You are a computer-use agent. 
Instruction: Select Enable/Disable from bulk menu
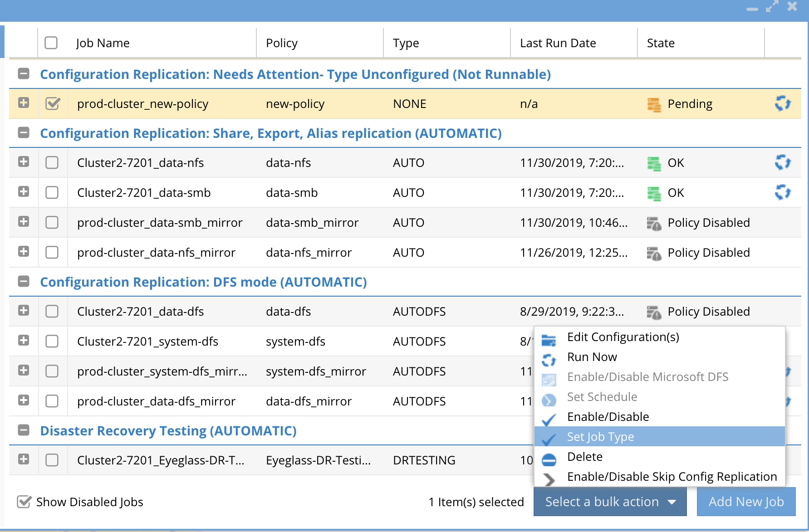pos(659,417)
